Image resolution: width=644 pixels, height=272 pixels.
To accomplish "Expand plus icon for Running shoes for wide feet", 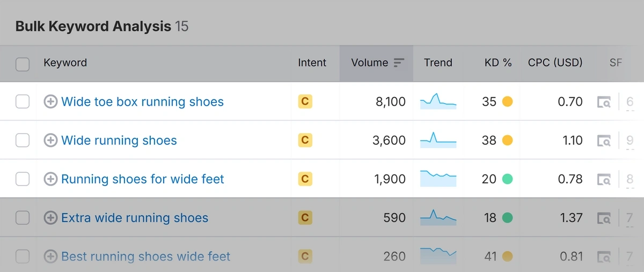I will click(50, 179).
